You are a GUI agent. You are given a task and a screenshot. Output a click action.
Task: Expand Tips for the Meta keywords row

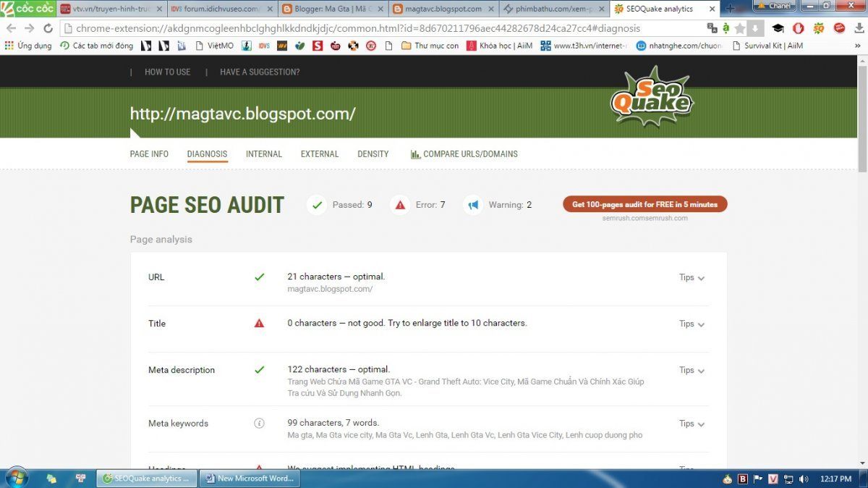[x=692, y=424]
